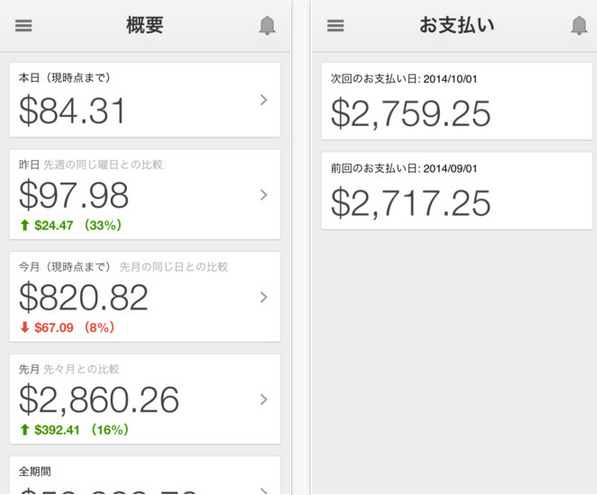Select previous payment card dated 2014/09/01

(457, 191)
